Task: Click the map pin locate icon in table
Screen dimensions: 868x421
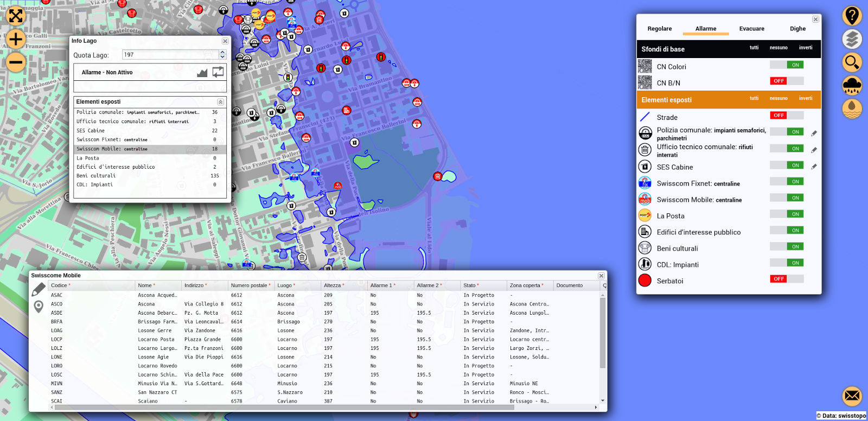Action: click(x=39, y=307)
